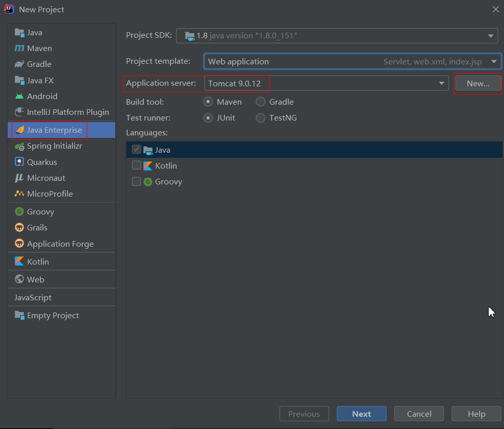Image resolution: width=504 pixels, height=429 pixels.
Task: Click the Test runner label
Action: tap(148, 118)
